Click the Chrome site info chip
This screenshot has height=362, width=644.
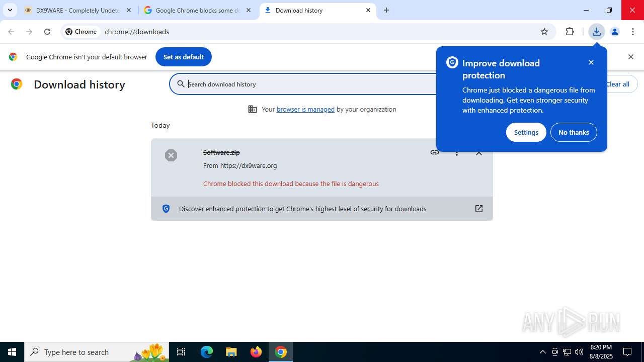tap(81, 32)
